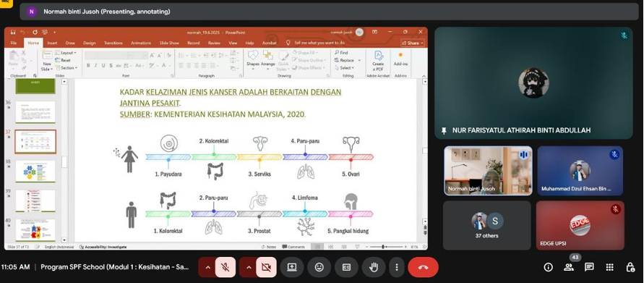This screenshot has height=283, width=644.
Task: Select Normah binti Jusoh video tile
Action: click(x=488, y=171)
